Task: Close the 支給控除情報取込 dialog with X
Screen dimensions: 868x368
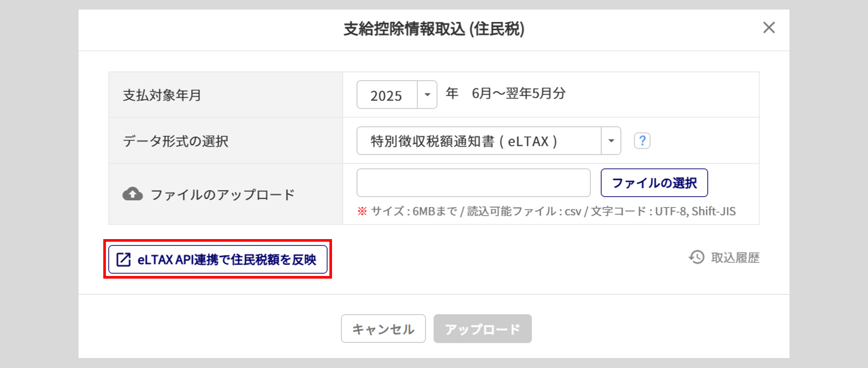Action: [x=769, y=28]
